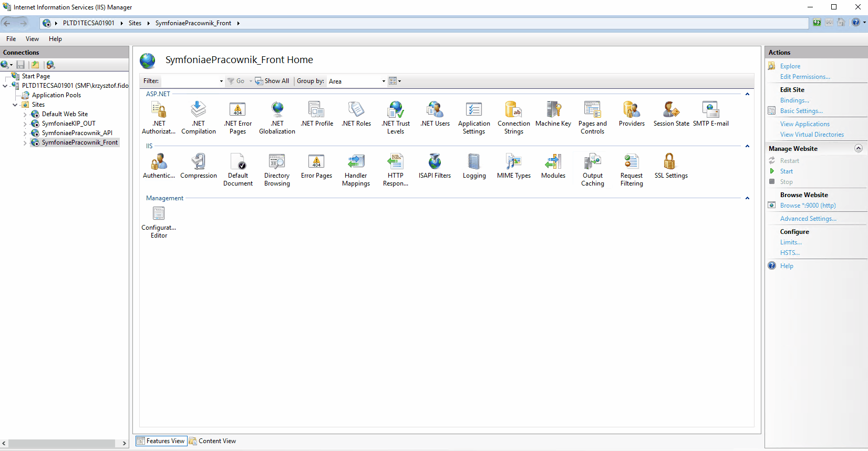This screenshot has height=451, width=868.
Task: Open Request Filtering feature
Action: 632,170
